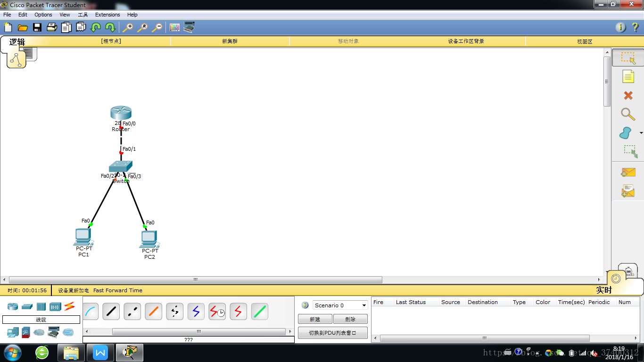Click the Zoom In magnifier icon
The width and height of the screenshot is (644, 362).
pyautogui.click(x=127, y=27)
